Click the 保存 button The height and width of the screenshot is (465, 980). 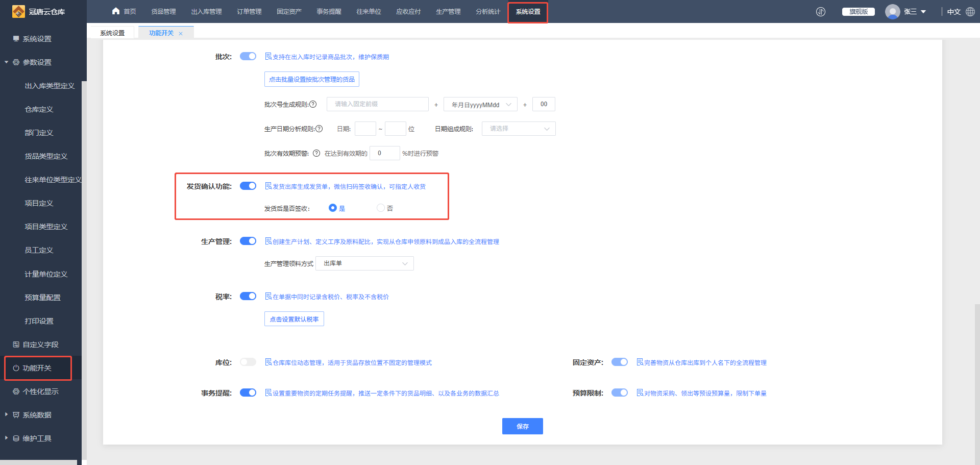[523, 426]
